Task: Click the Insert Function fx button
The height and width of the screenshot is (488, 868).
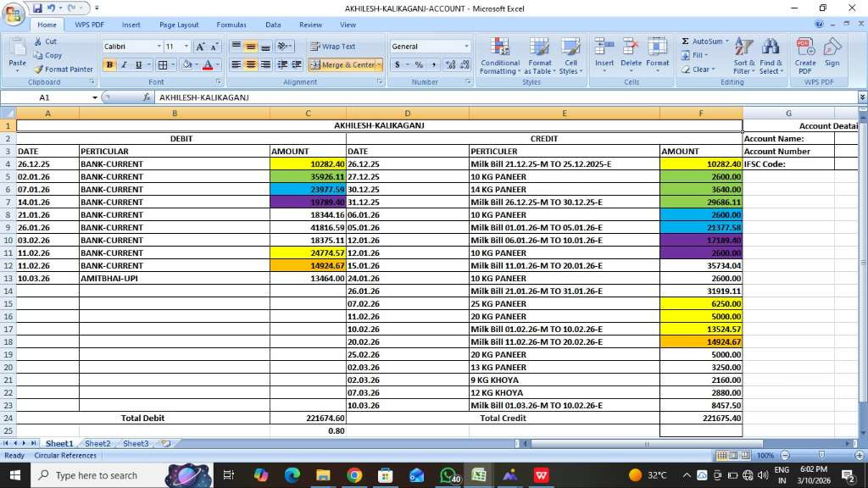Action: coord(146,97)
